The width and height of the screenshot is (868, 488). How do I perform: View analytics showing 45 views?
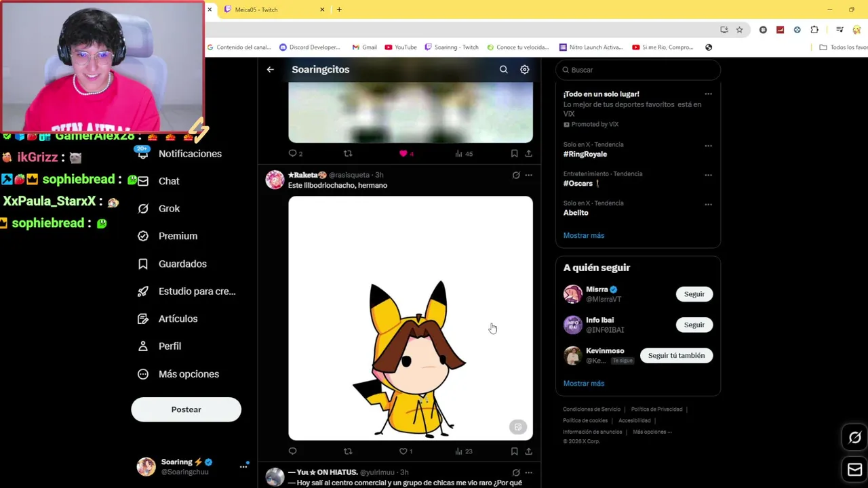(x=464, y=154)
